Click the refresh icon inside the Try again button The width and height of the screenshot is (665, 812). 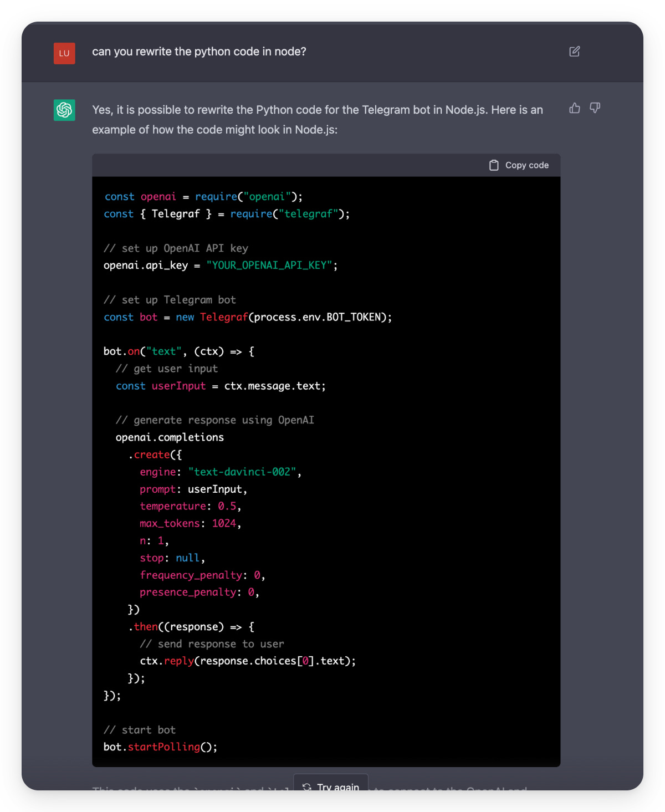coord(306,787)
